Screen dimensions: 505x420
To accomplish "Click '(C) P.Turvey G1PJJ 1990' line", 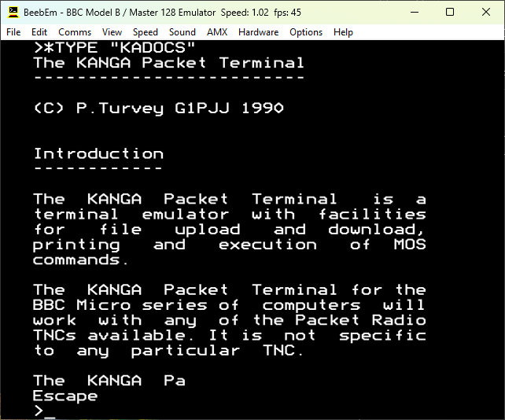I will 158,108.
